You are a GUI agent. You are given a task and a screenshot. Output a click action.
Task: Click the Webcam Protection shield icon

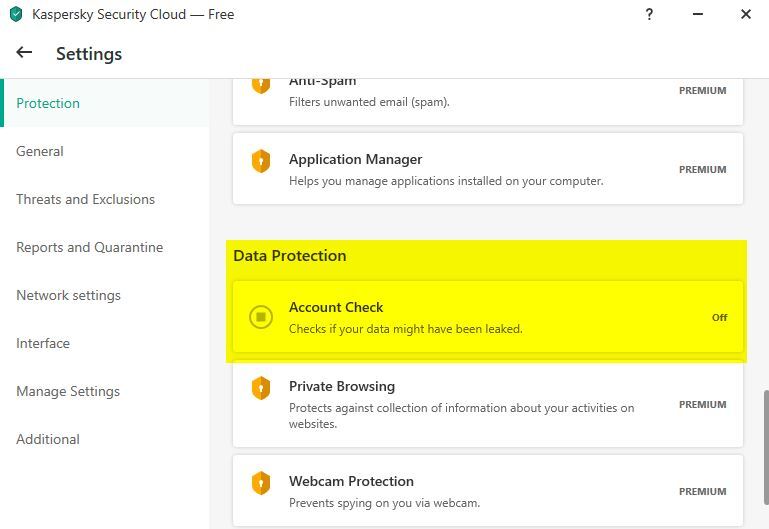pyautogui.click(x=261, y=483)
